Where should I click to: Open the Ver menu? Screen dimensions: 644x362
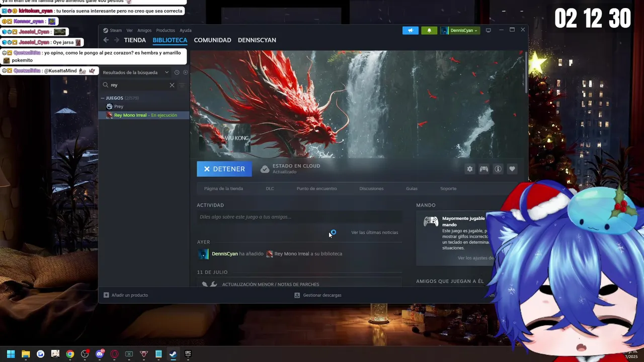pyautogui.click(x=130, y=30)
